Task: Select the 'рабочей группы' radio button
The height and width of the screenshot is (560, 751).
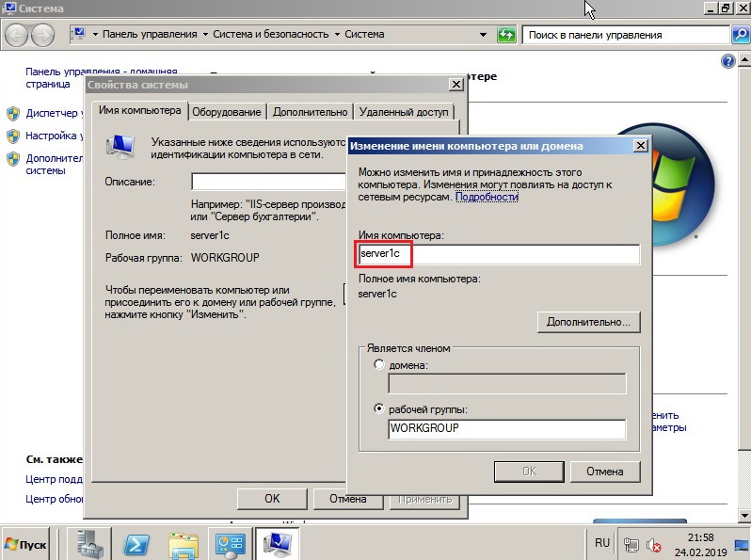Action: point(379,409)
